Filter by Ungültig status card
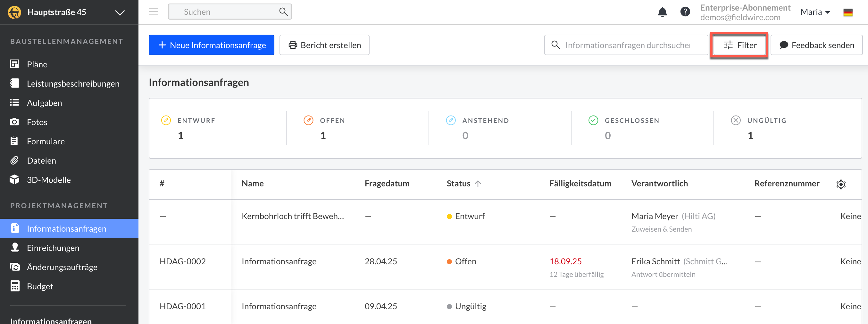Viewport: 868px width, 324px height. click(x=766, y=128)
